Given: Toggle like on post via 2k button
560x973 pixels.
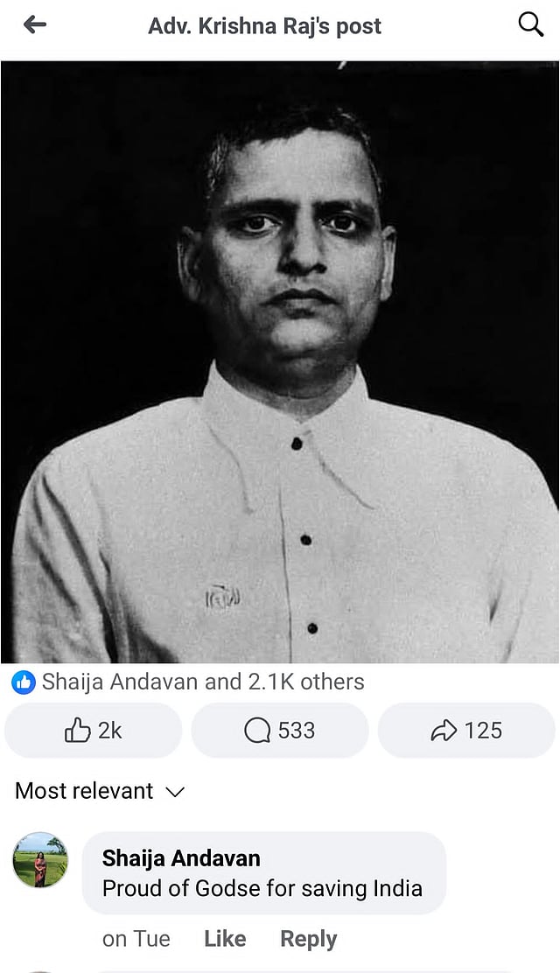Looking at the screenshot, I should 93,731.
